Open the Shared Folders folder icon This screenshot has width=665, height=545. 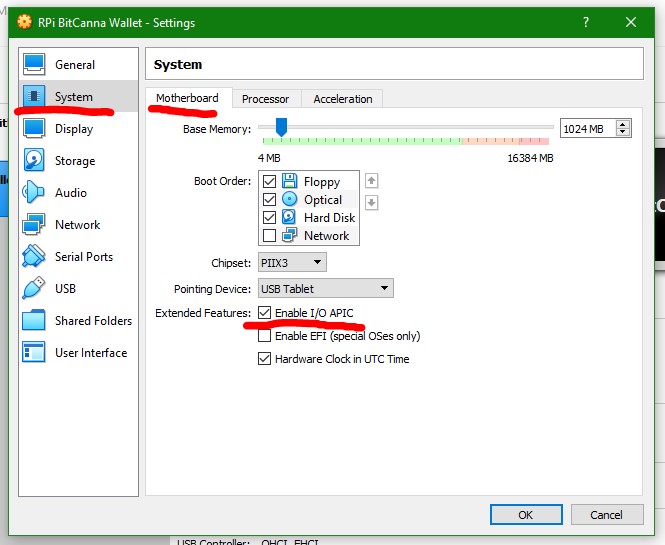34,320
